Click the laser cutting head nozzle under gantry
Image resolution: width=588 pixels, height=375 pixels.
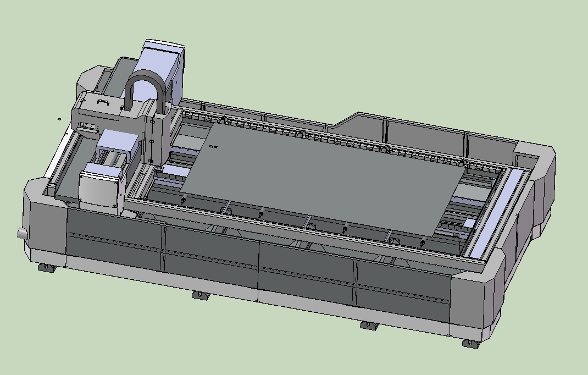(160, 168)
